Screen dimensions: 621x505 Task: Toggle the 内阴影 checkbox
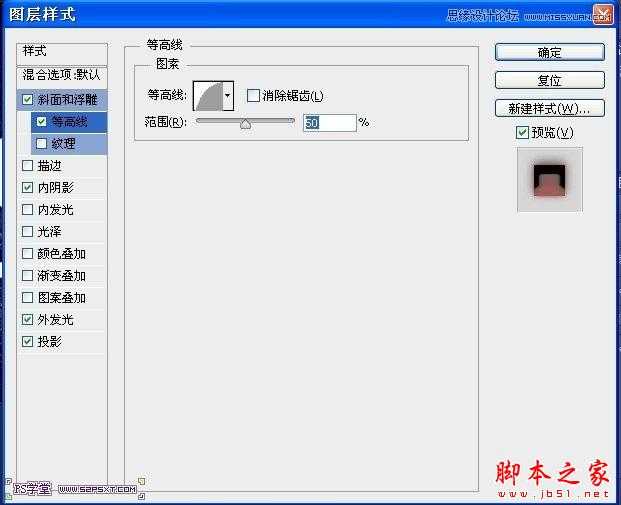coord(27,187)
